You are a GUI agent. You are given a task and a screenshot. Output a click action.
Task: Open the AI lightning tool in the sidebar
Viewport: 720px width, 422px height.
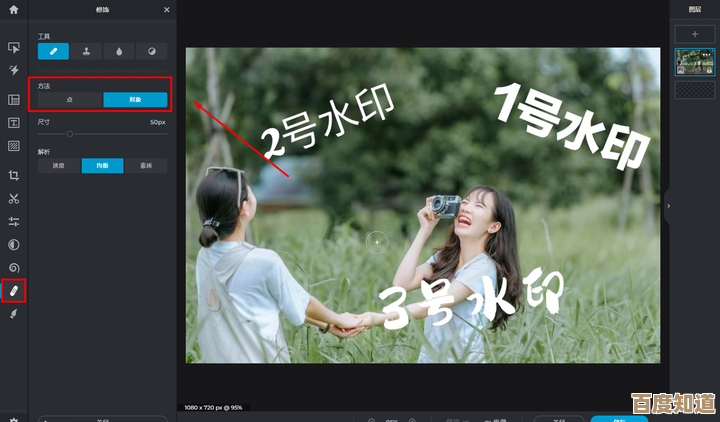(x=14, y=70)
